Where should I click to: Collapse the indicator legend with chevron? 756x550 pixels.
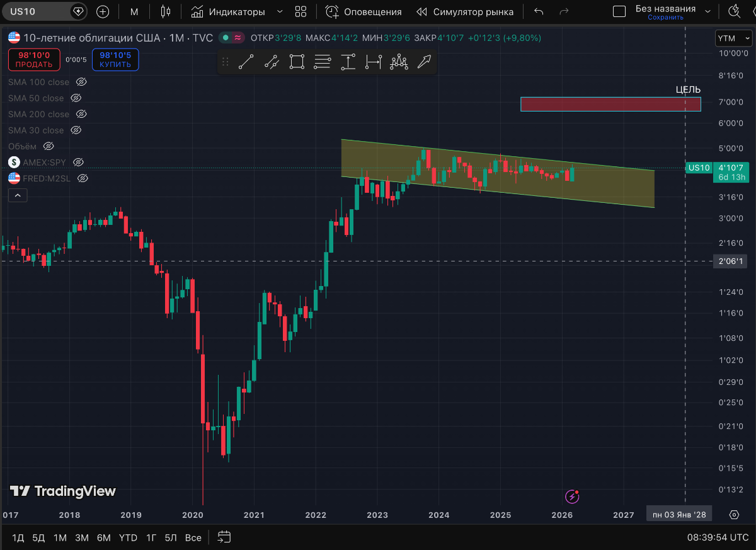pos(18,196)
